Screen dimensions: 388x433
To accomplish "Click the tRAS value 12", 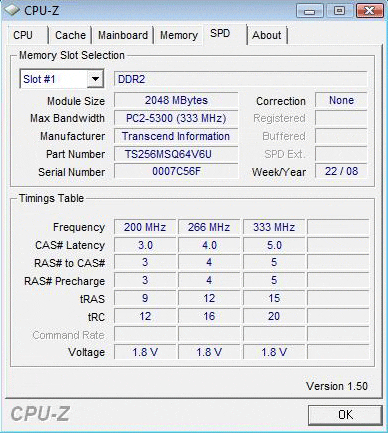I will coord(209,298).
